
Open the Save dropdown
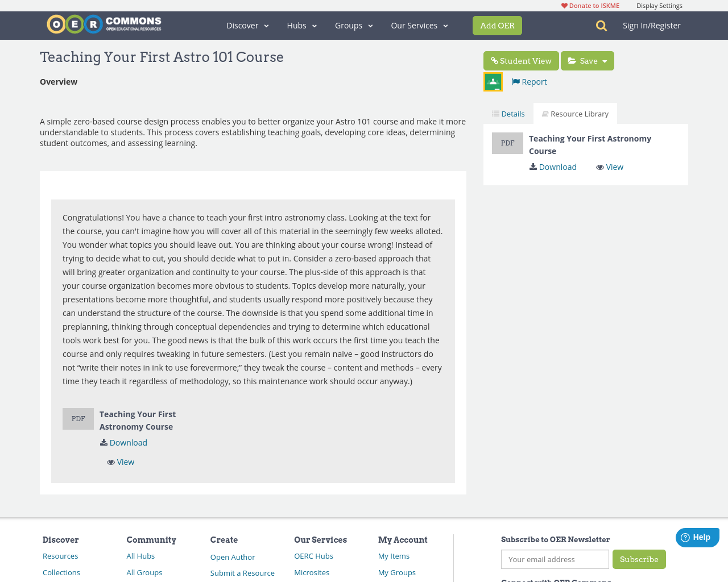588,61
